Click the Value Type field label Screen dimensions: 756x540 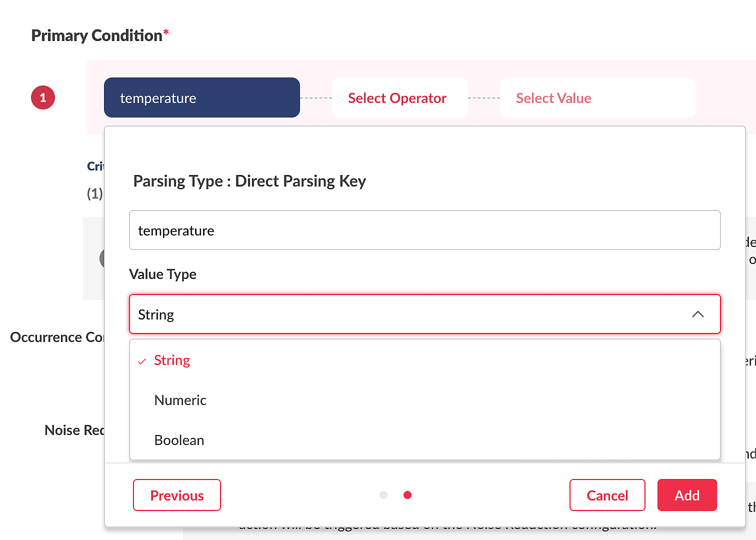tap(162, 274)
